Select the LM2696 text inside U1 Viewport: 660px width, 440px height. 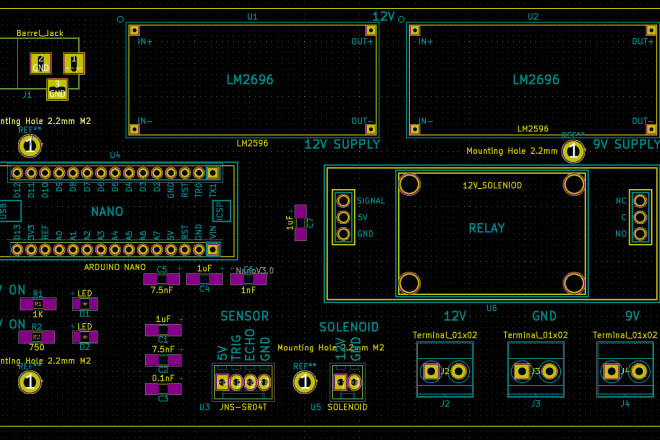tap(250, 80)
